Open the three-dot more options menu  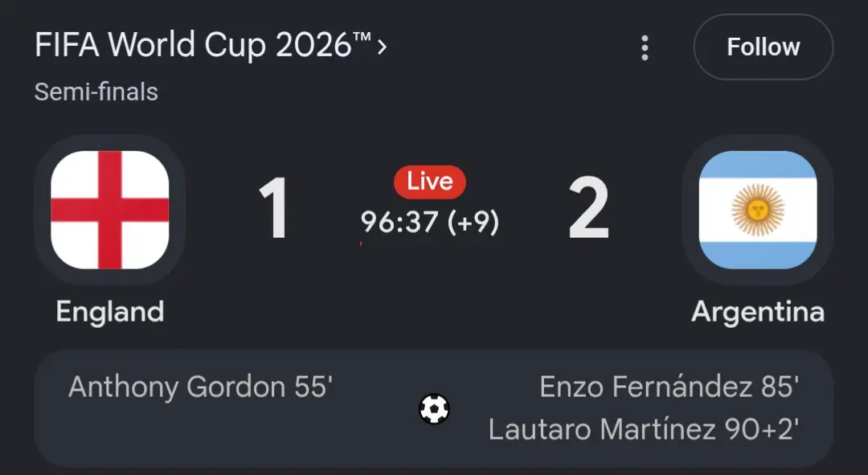[645, 48]
